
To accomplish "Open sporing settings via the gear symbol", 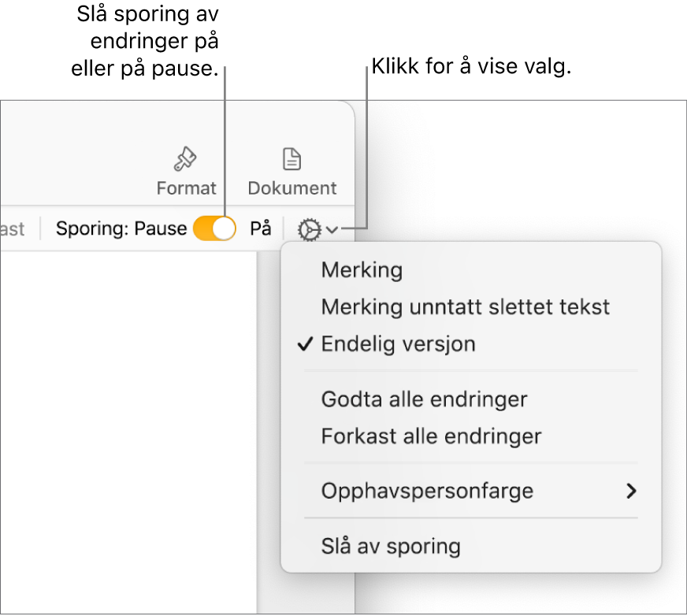I will coord(310,229).
